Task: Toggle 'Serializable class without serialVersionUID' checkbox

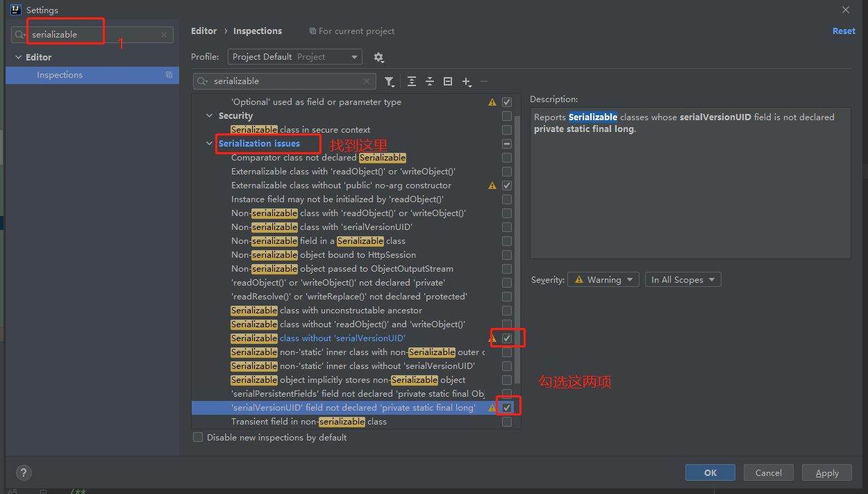Action: pyautogui.click(x=507, y=338)
